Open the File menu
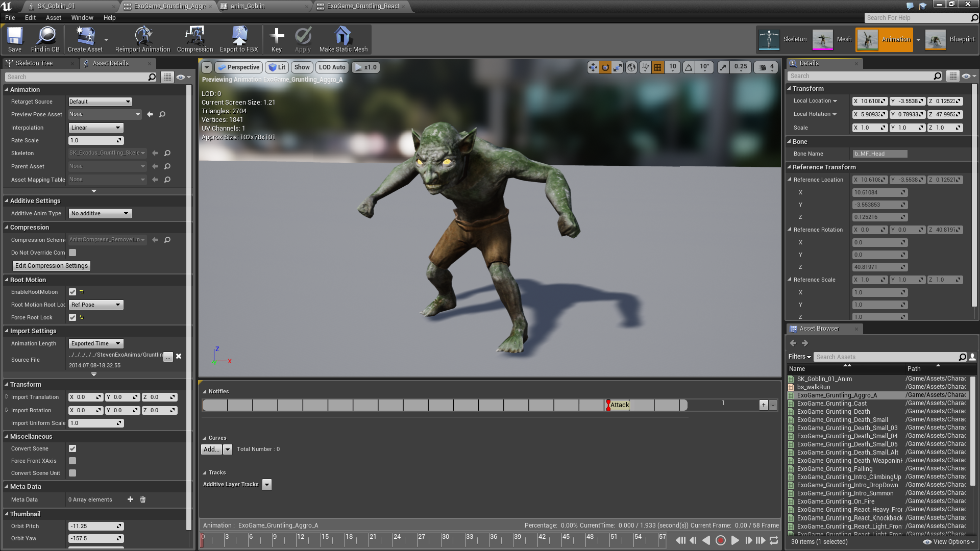Screen dimensions: 980x551 click(10, 17)
